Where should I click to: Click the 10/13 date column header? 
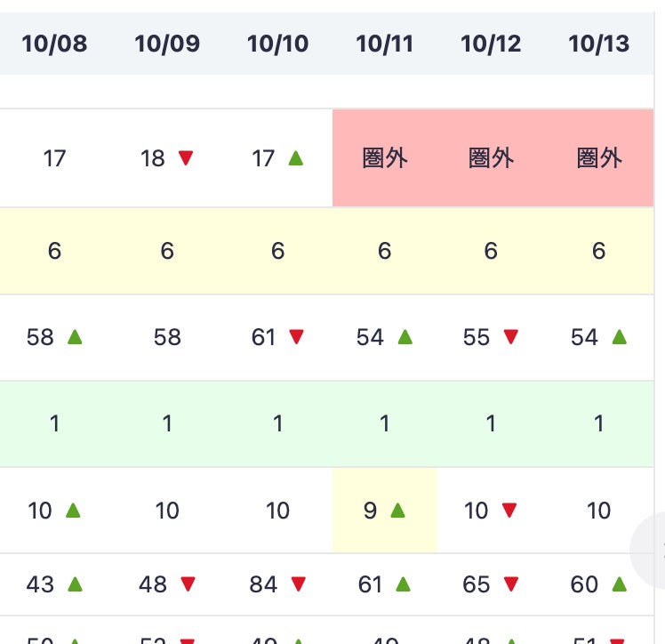click(598, 44)
